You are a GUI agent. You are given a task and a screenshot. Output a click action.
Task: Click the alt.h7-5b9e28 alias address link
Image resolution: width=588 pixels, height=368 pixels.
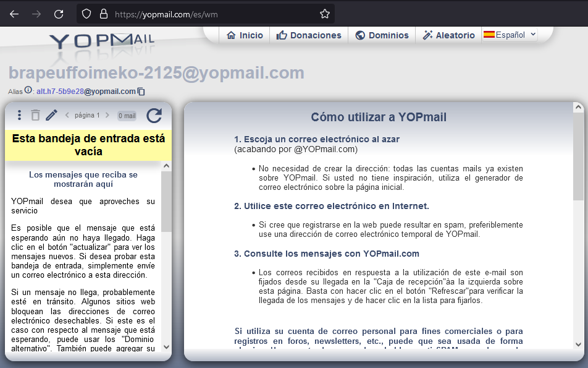point(60,92)
